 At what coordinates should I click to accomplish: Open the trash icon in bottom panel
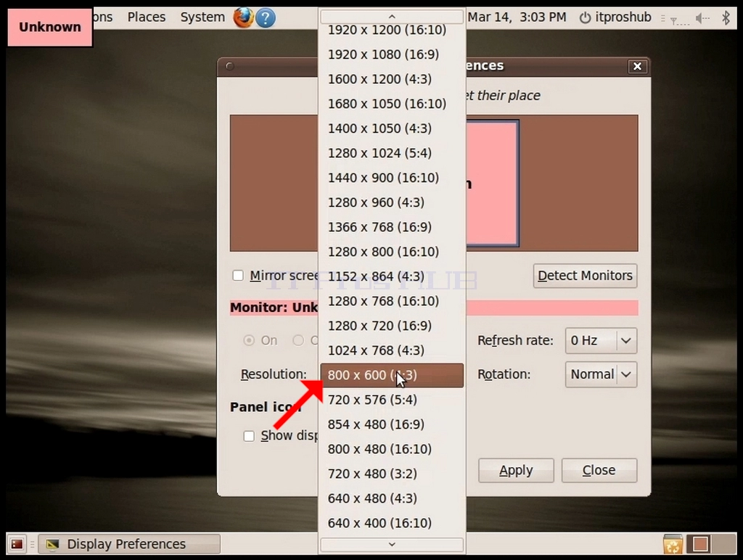[673, 544]
